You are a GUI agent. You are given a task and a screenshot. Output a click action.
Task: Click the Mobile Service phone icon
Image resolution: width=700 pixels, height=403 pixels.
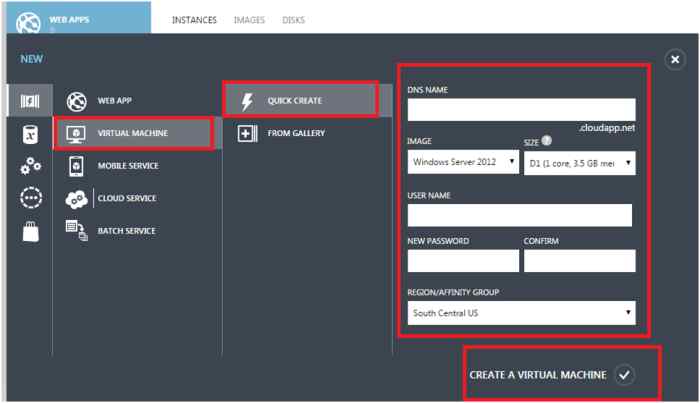coord(76,166)
